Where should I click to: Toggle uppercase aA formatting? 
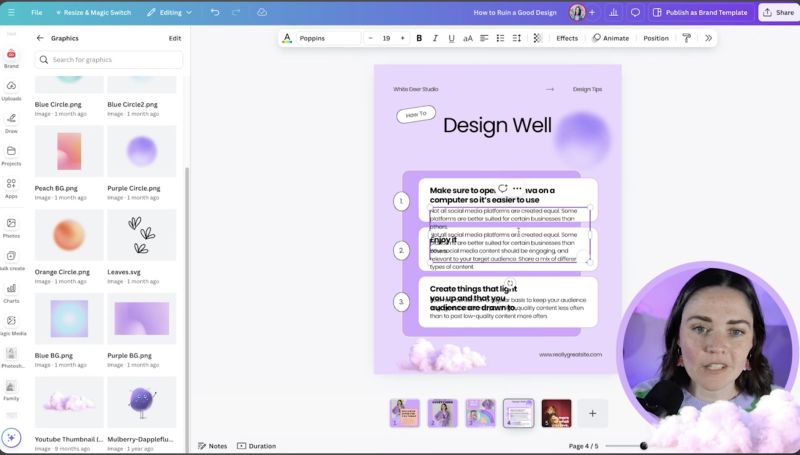tap(467, 38)
